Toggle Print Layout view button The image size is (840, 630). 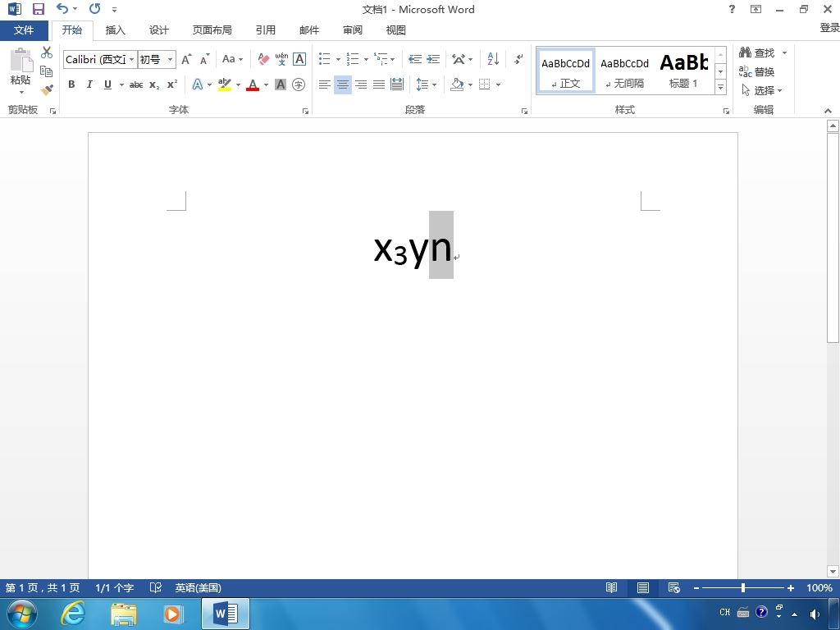click(643, 587)
